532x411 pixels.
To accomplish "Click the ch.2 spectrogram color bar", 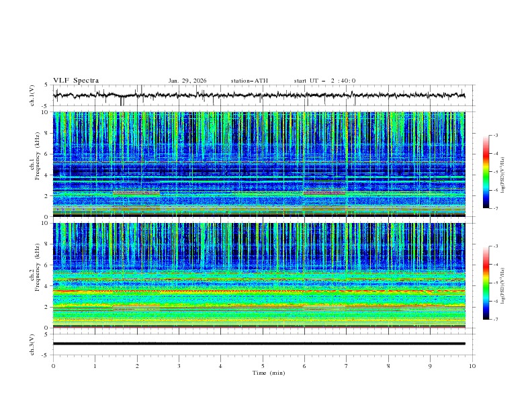I will pyautogui.click(x=486, y=283).
